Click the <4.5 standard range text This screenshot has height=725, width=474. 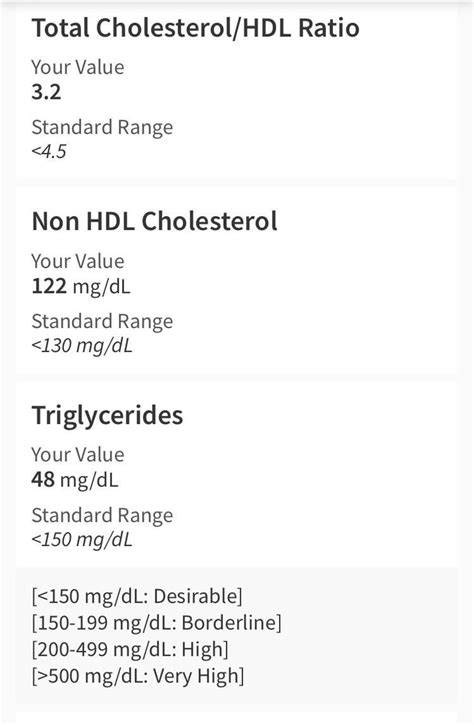coord(49,152)
